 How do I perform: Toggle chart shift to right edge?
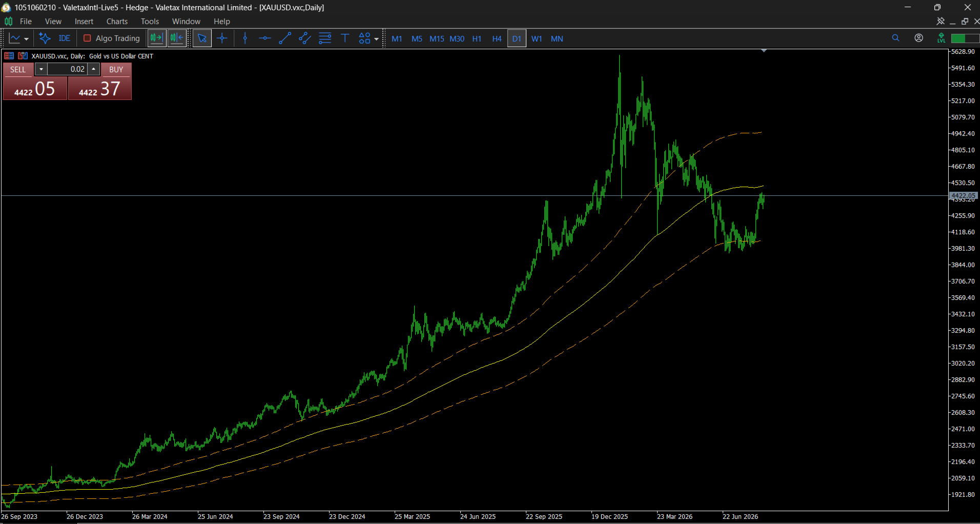pyautogui.click(x=156, y=38)
